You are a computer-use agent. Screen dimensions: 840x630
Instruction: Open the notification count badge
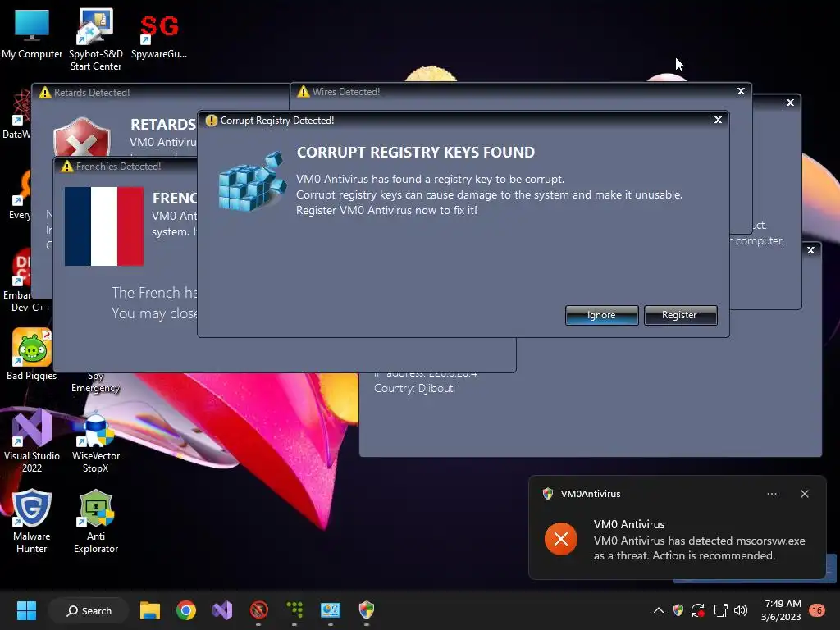[817, 610]
